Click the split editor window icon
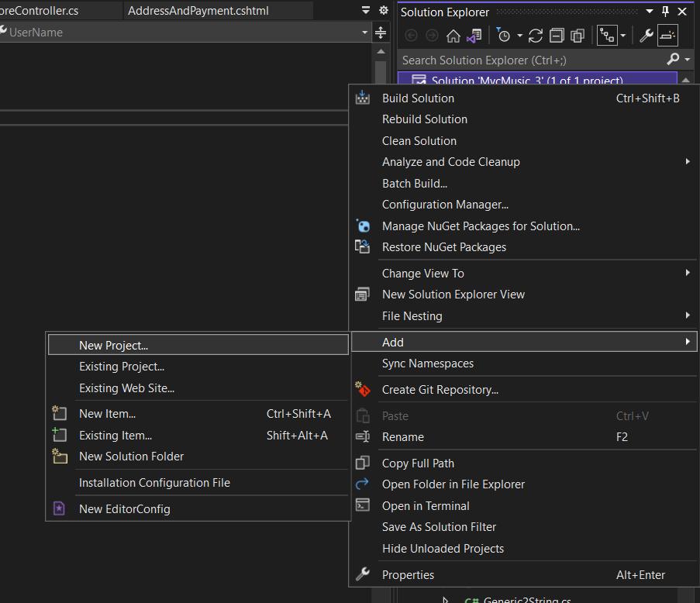The image size is (700, 603). 380,33
